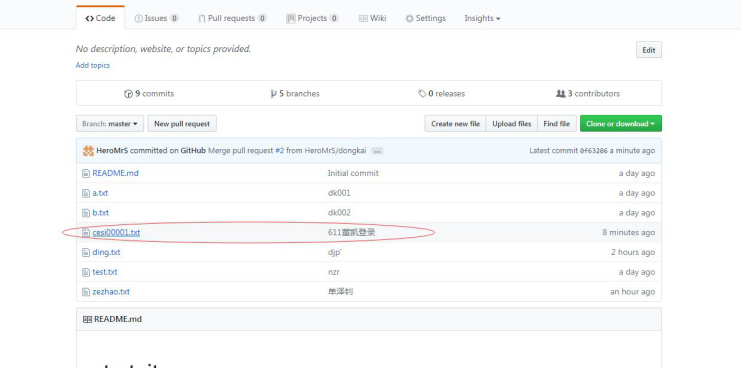Open the Wiki tab
Image resolution: width=741 pixels, height=368 pixels.
[372, 18]
